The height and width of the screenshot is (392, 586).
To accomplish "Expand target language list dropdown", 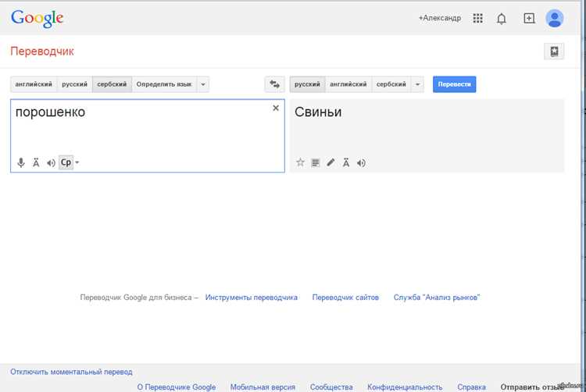I will [417, 84].
